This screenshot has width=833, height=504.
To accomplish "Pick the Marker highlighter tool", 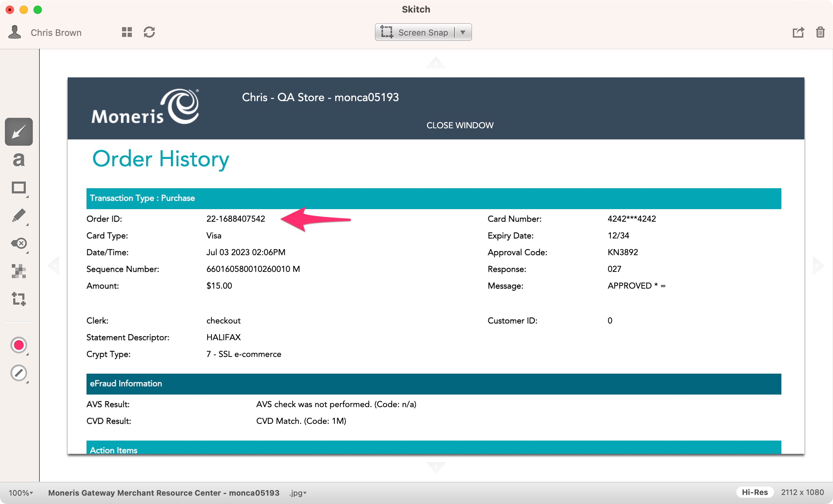I will pos(19,215).
